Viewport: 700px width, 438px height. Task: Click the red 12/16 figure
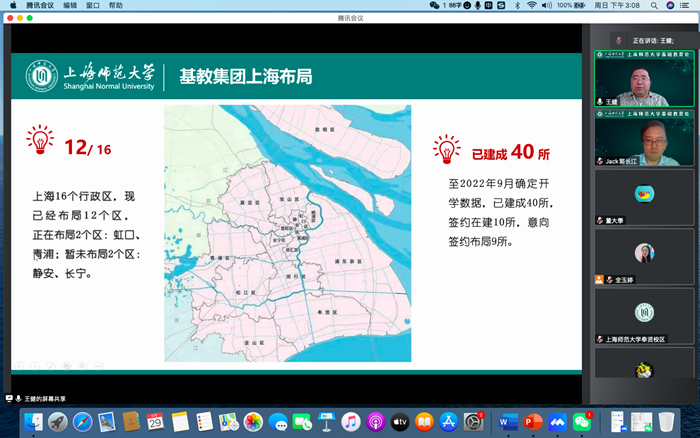point(88,147)
